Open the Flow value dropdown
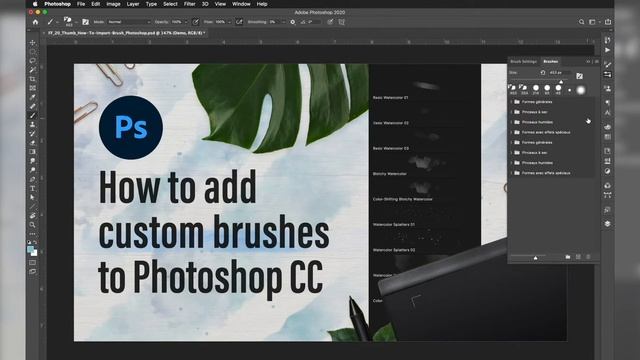The width and height of the screenshot is (640, 360). click(229, 22)
